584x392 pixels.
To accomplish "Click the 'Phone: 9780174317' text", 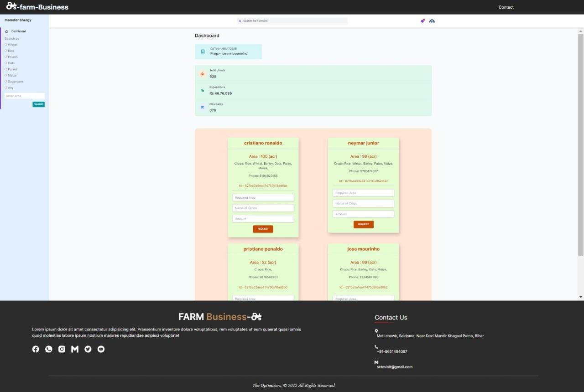I will pyautogui.click(x=364, y=171).
